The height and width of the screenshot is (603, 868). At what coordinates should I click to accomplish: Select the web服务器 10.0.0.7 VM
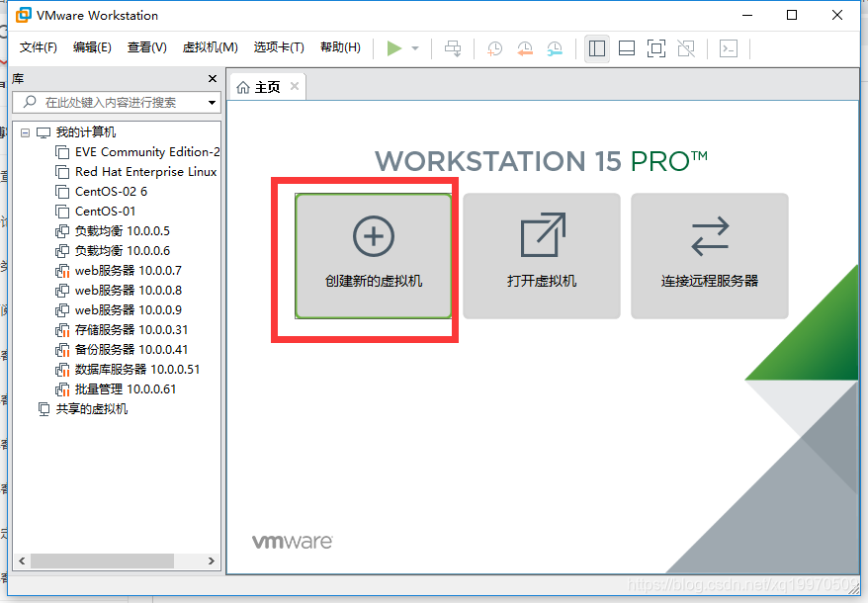pos(129,271)
